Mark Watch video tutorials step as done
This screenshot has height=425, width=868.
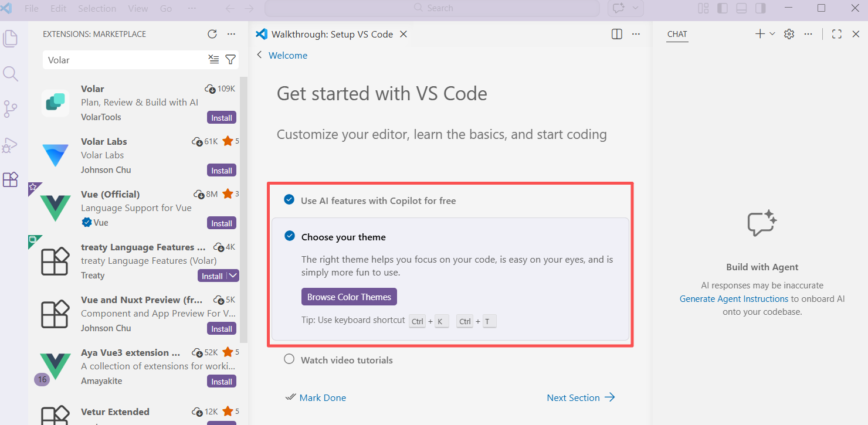pos(289,359)
